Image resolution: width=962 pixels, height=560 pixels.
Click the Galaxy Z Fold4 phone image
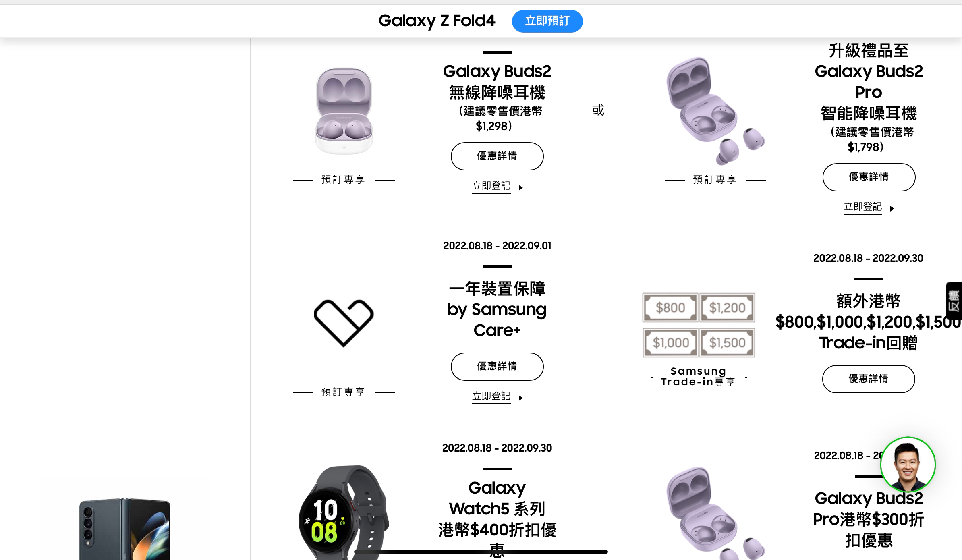[x=125, y=529]
